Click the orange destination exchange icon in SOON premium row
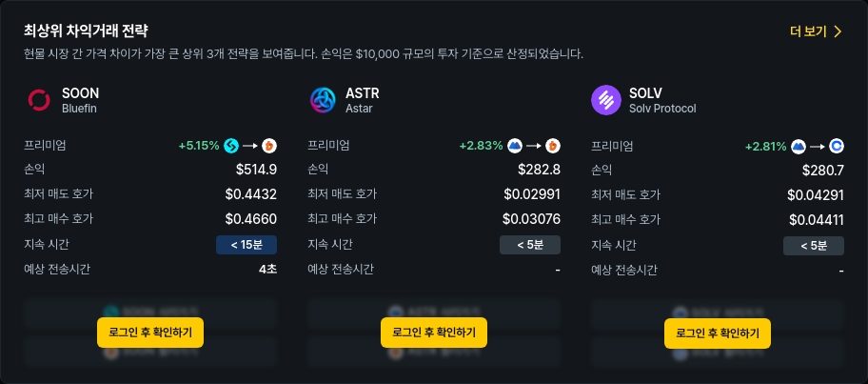 click(269, 147)
